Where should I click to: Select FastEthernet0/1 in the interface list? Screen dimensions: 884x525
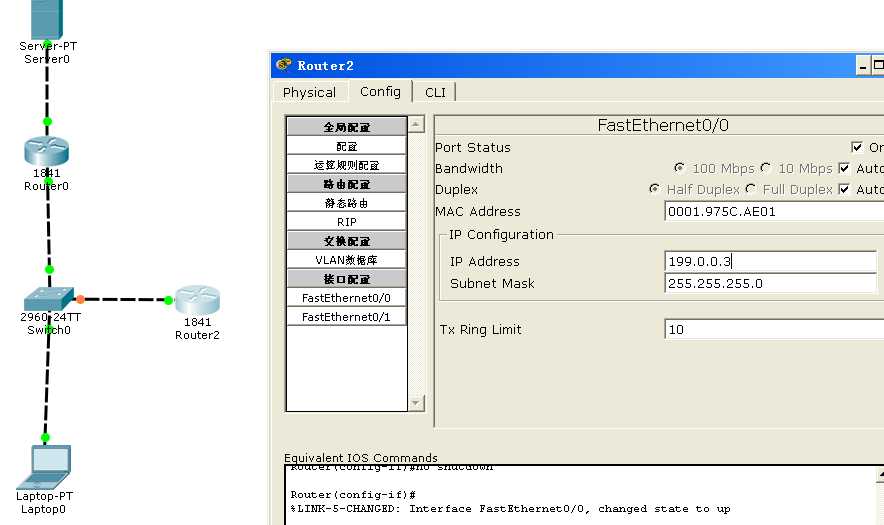coord(346,316)
